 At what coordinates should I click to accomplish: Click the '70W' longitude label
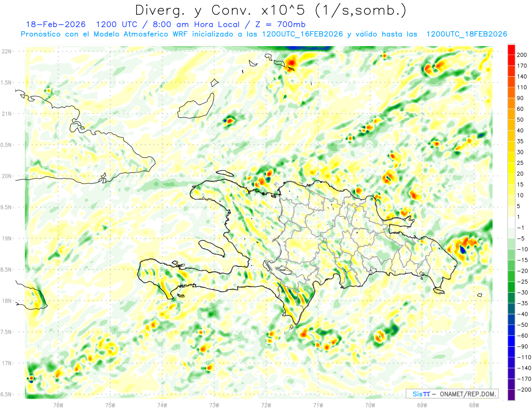pos(370,405)
